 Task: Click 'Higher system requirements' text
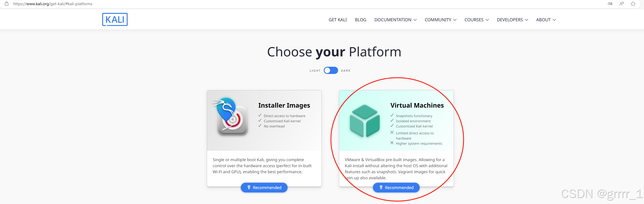point(419,144)
